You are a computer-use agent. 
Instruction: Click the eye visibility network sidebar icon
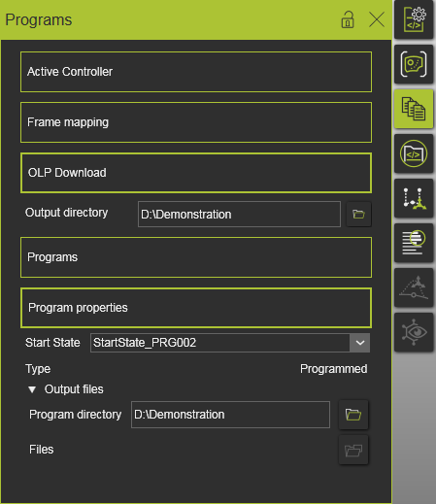(x=414, y=332)
